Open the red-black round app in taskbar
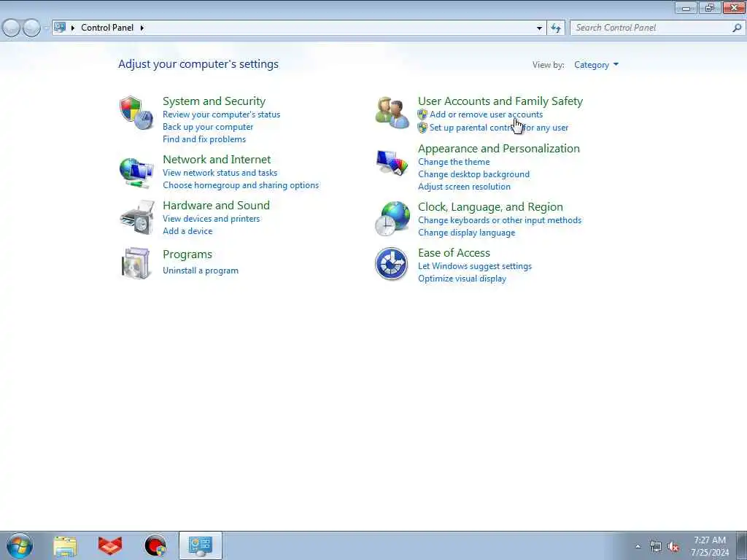This screenshot has width=747, height=560. [155, 545]
